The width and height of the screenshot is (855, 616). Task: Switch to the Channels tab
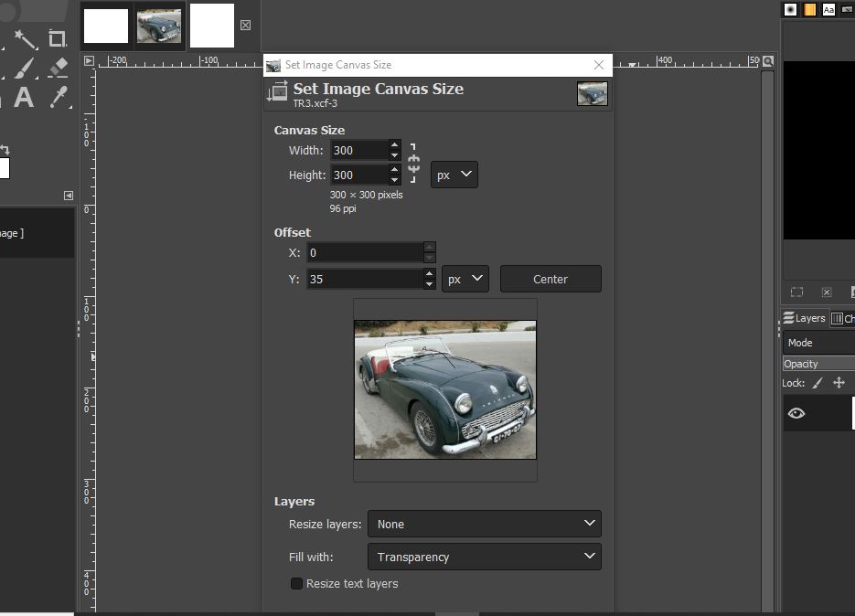[x=842, y=318]
